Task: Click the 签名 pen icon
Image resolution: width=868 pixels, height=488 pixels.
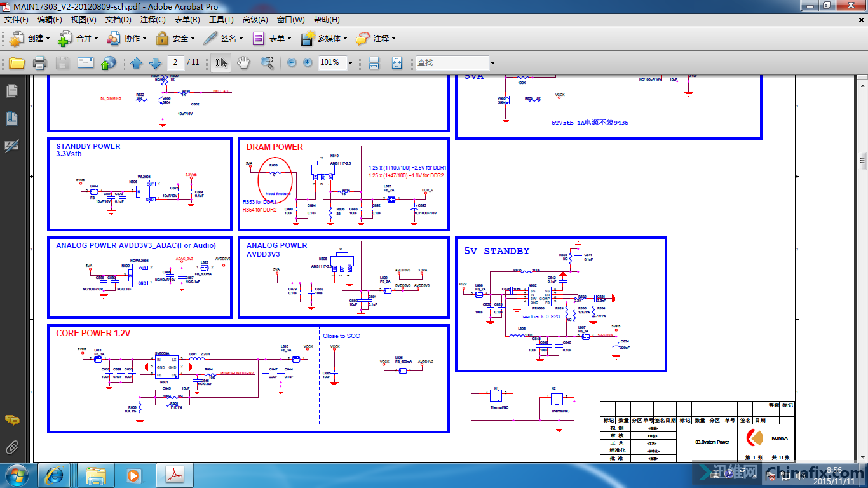Action: tap(210, 39)
